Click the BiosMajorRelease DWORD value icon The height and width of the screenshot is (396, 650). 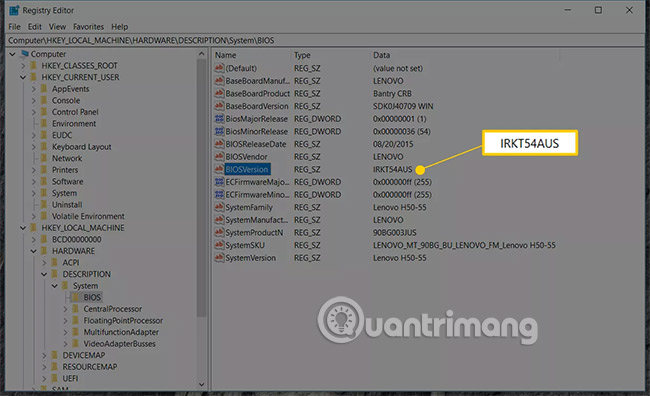pos(219,119)
